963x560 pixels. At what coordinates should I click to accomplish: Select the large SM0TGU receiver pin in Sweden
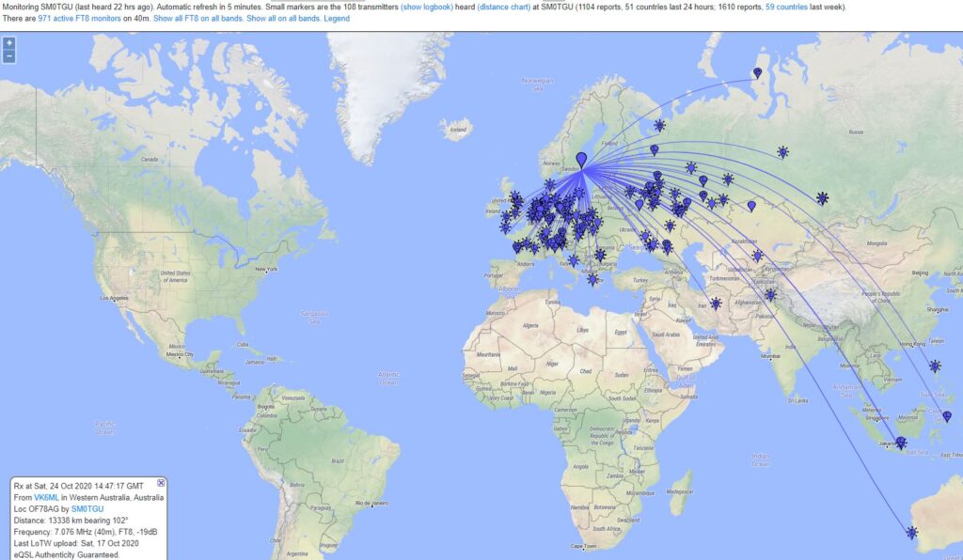pos(581,161)
